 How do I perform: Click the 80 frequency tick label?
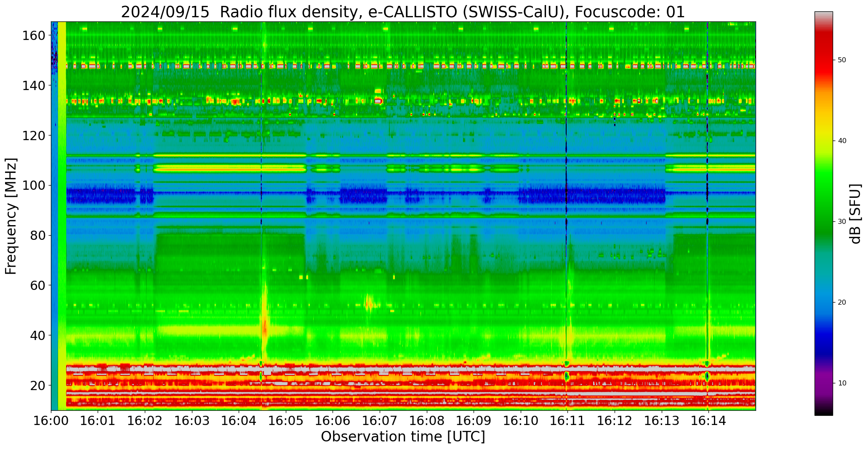pos(37,235)
